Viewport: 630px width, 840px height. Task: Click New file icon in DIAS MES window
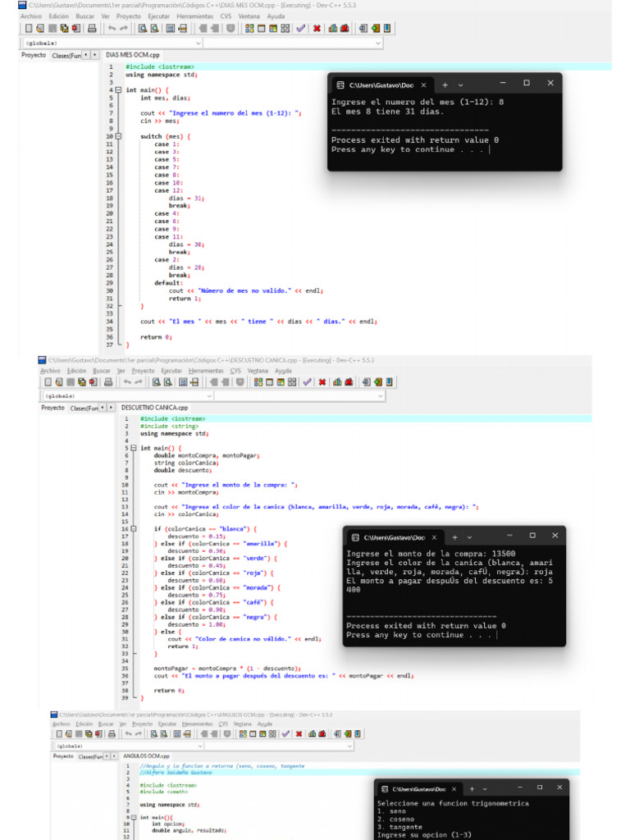coord(29,29)
